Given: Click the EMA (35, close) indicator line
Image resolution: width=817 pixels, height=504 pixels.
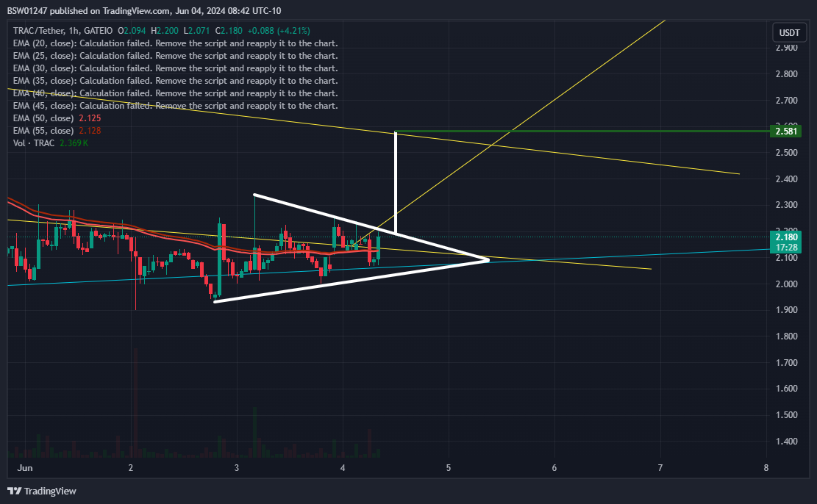Looking at the screenshot, I should click(175, 81).
